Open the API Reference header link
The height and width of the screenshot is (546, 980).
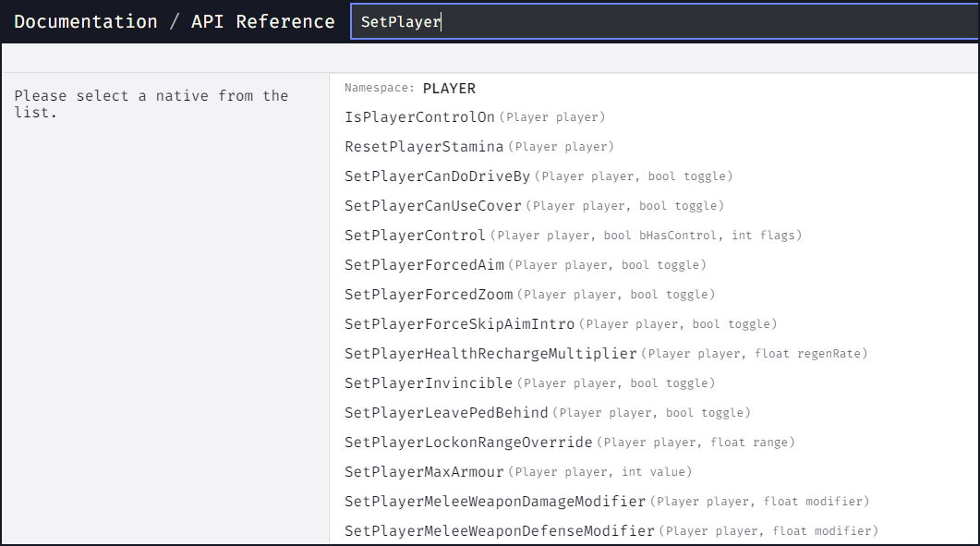click(x=262, y=22)
